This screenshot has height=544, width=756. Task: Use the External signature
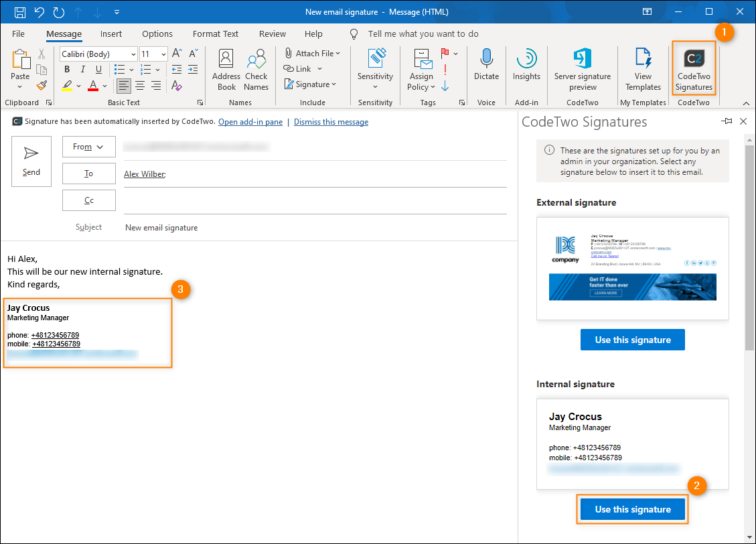tap(633, 340)
